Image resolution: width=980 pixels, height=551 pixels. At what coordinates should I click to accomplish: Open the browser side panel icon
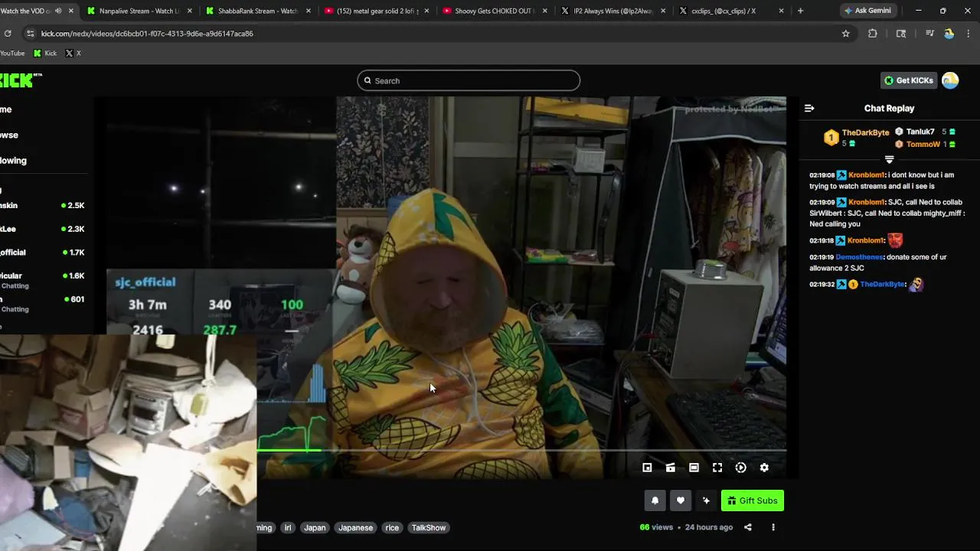(901, 34)
